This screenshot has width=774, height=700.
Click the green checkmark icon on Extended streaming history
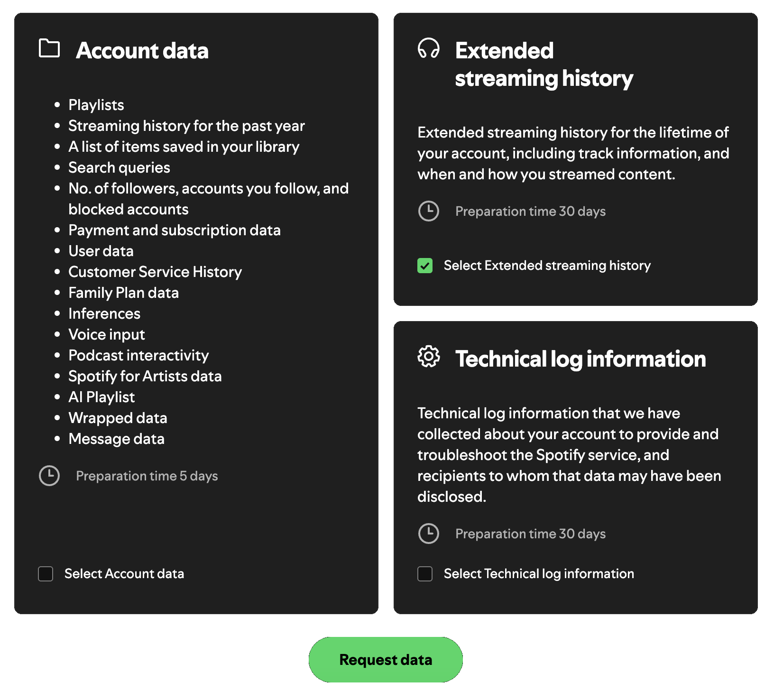[x=425, y=266]
